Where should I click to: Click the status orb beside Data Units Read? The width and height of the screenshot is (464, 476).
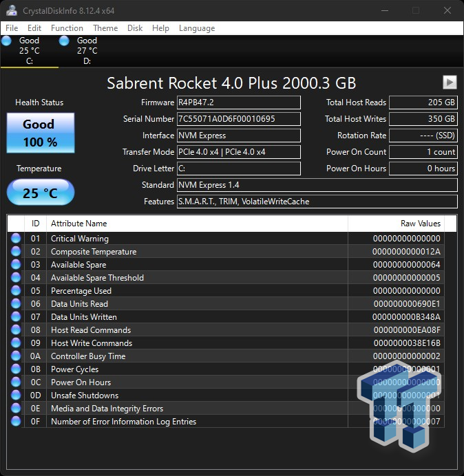tap(16, 304)
